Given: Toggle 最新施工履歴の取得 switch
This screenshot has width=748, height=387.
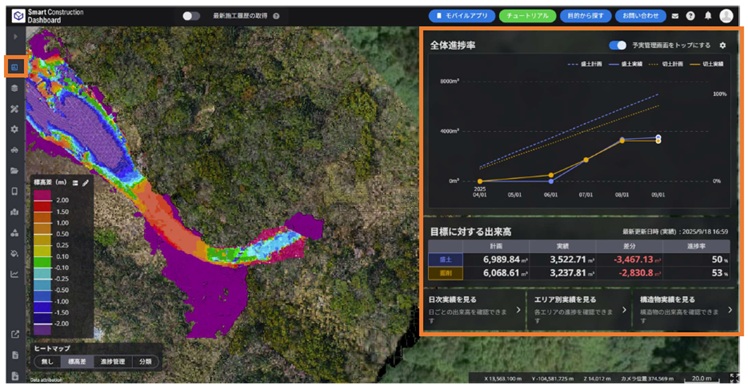Looking at the screenshot, I should pyautogui.click(x=191, y=16).
